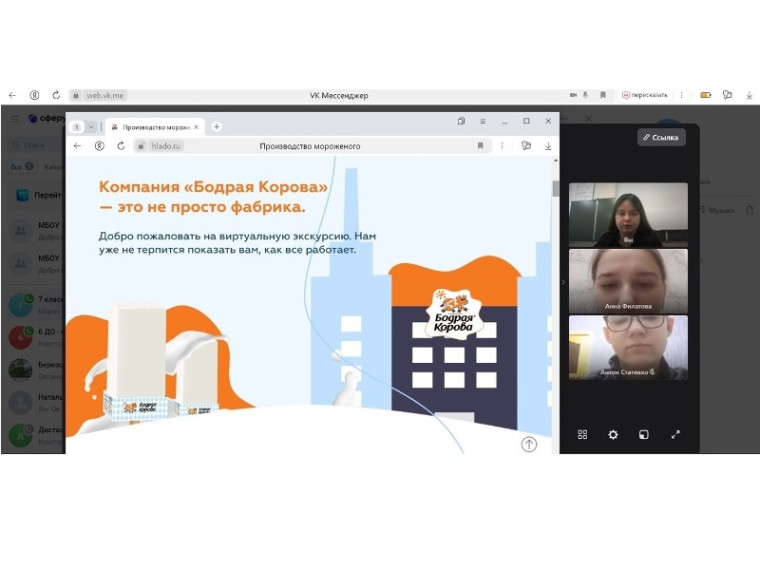Click the tab counter box showing 1
760x570 pixels.
[77, 127]
